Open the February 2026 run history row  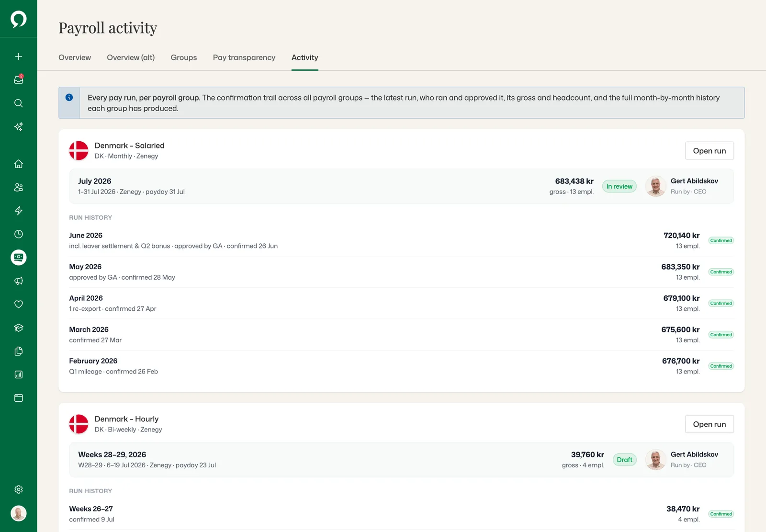point(401,366)
